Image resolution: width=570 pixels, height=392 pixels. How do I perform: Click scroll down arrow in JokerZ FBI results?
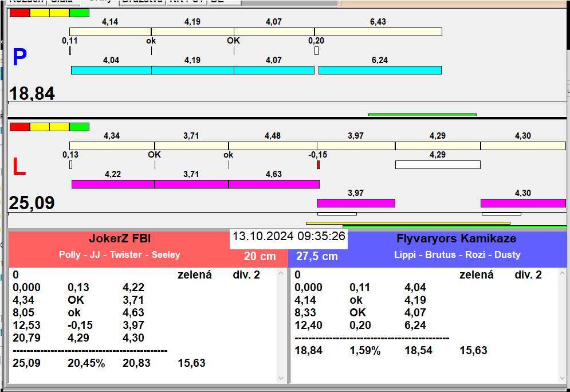pos(281,378)
